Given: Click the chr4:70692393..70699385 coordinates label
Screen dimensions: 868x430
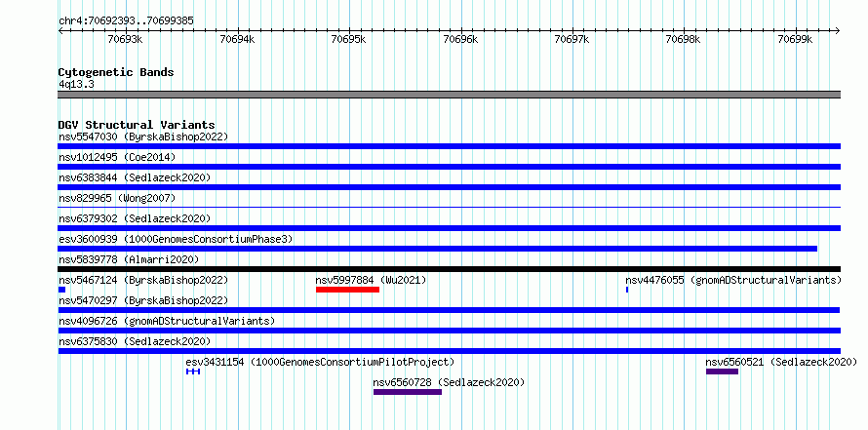Looking at the screenshot, I should (126, 21).
